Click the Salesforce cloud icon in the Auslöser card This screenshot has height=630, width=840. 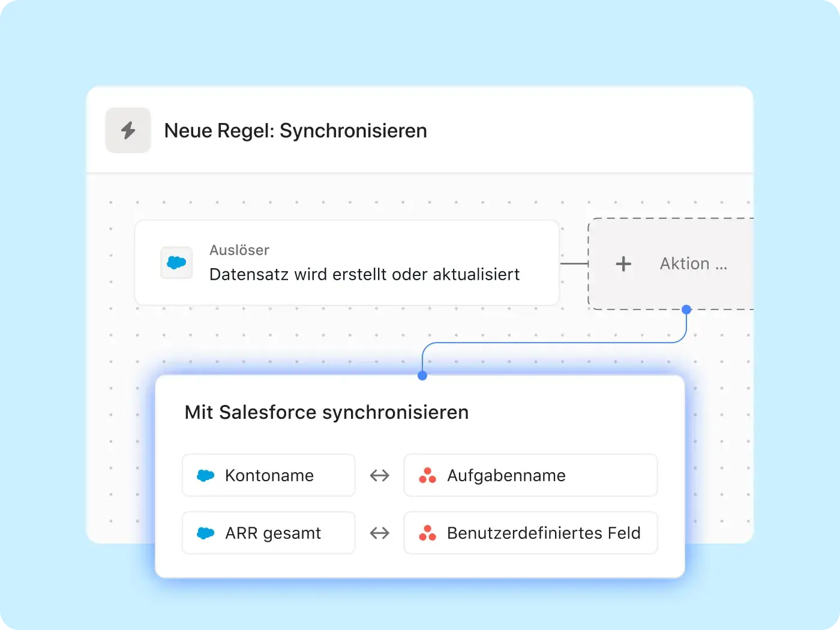click(x=176, y=263)
